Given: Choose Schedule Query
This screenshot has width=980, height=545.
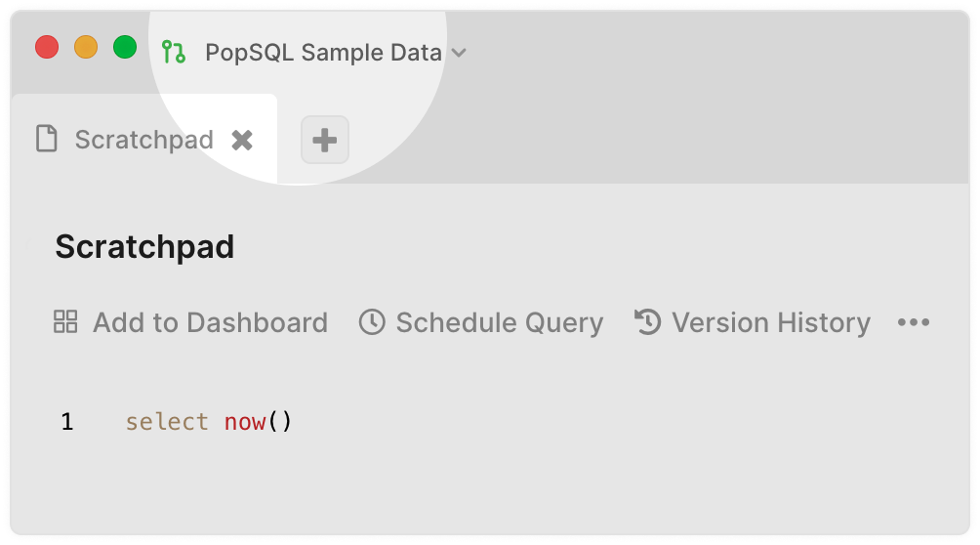Looking at the screenshot, I should click(481, 323).
